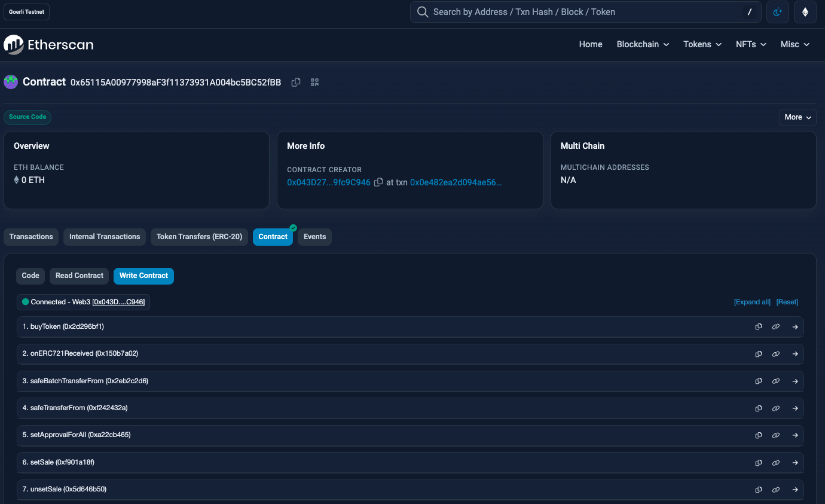The width and height of the screenshot is (825, 504).
Task: Open the contract QR code viewer
Action: tap(314, 82)
